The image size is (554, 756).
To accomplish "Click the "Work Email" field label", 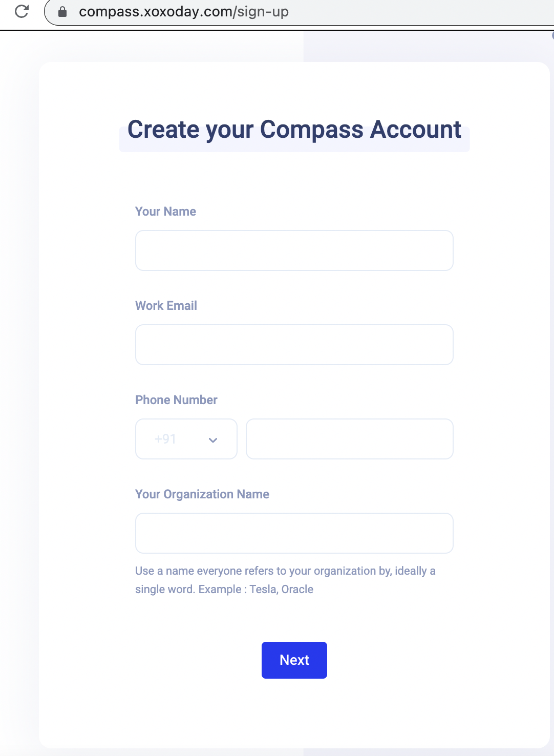I will [x=166, y=306].
